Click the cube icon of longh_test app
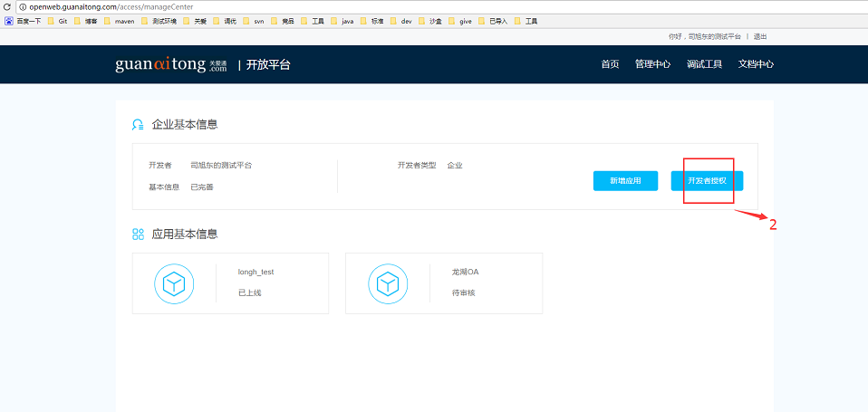This screenshot has height=412, width=868. 174,284
